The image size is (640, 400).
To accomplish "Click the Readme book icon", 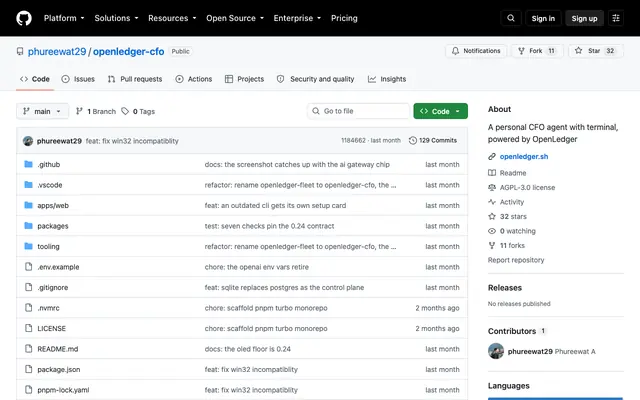I will click(492, 173).
